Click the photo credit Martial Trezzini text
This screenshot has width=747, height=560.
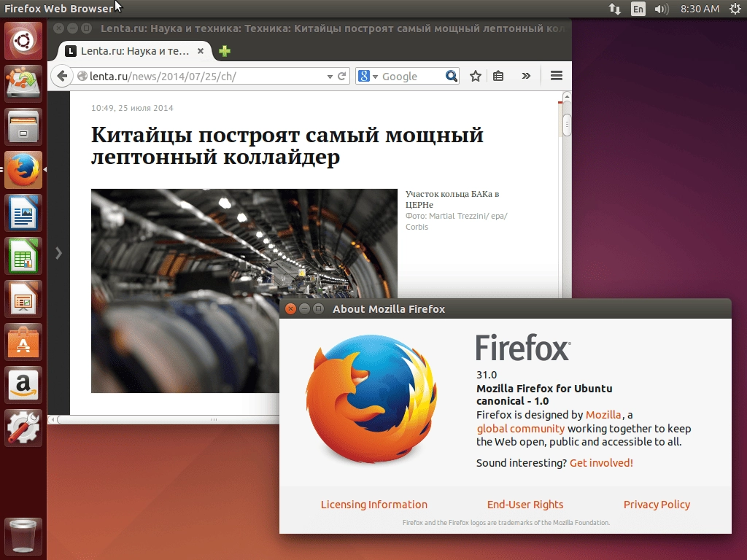click(x=457, y=221)
